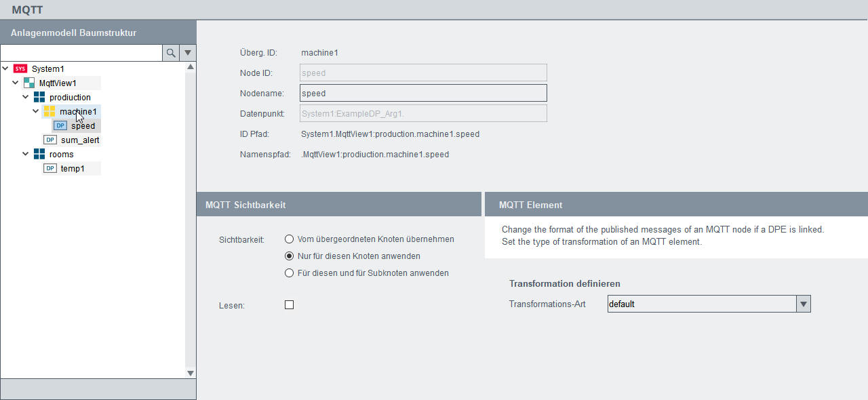Collapse the System1 tree node
The height and width of the screenshot is (400, 868).
[x=5, y=68]
